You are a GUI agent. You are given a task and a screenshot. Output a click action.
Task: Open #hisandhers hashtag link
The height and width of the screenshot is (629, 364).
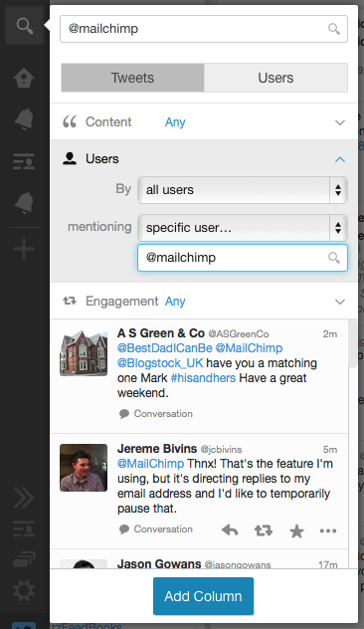203,378
